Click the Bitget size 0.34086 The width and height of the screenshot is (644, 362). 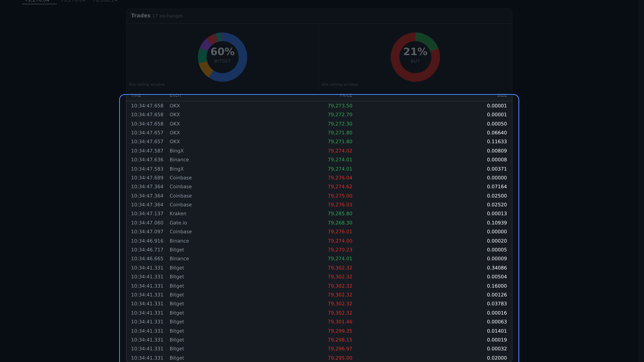497,268
